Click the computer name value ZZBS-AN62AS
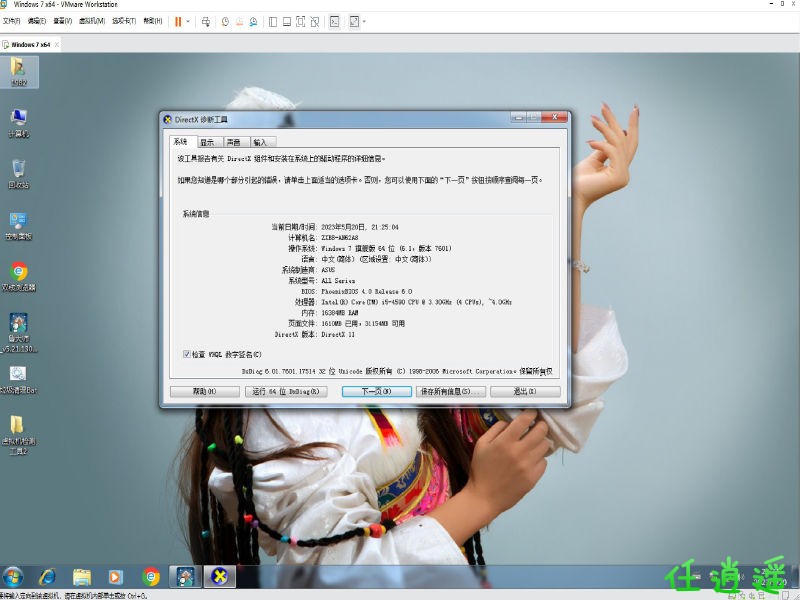800x600 pixels. click(x=340, y=238)
